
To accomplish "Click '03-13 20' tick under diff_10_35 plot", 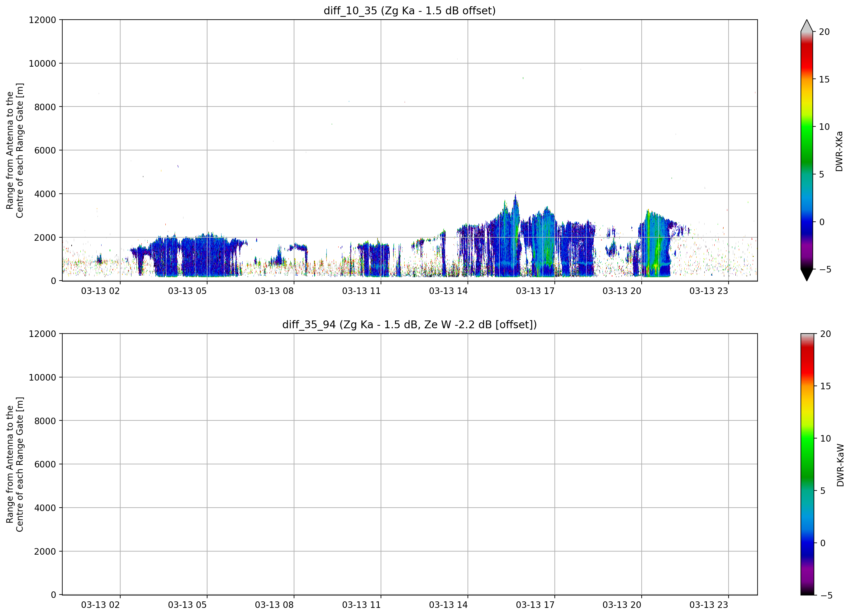I will tap(622, 291).
